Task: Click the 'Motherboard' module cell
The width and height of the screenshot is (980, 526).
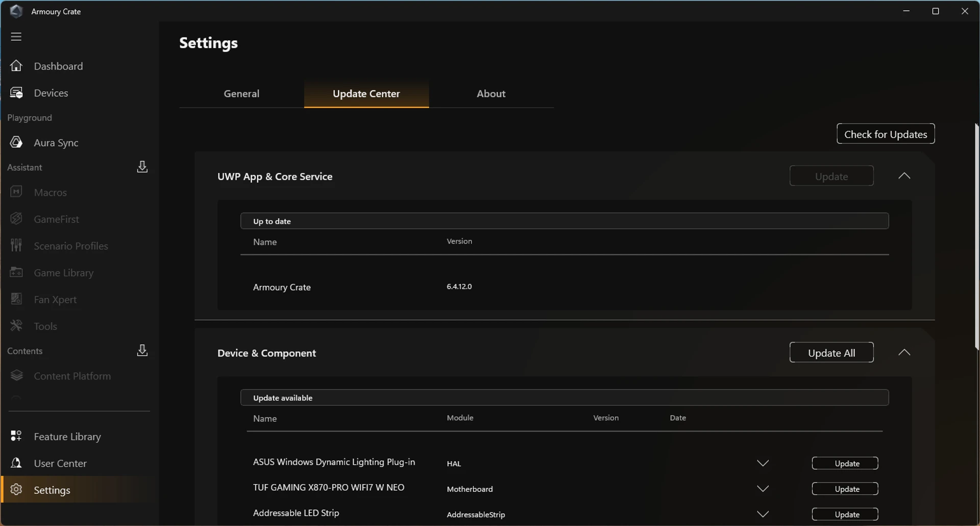Action: (x=470, y=489)
